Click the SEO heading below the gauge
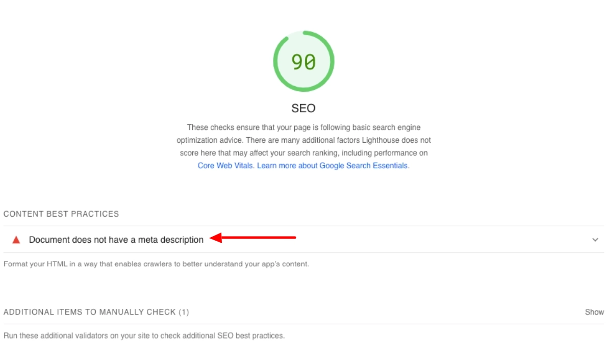This screenshot has height=364, width=607. coord(303,108)
